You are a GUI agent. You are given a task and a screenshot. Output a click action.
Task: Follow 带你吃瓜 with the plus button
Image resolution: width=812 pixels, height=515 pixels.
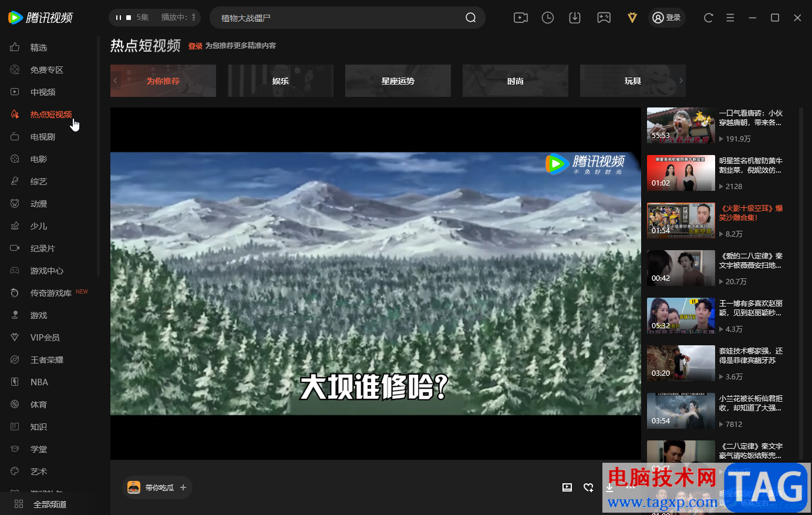coord(183,487)
